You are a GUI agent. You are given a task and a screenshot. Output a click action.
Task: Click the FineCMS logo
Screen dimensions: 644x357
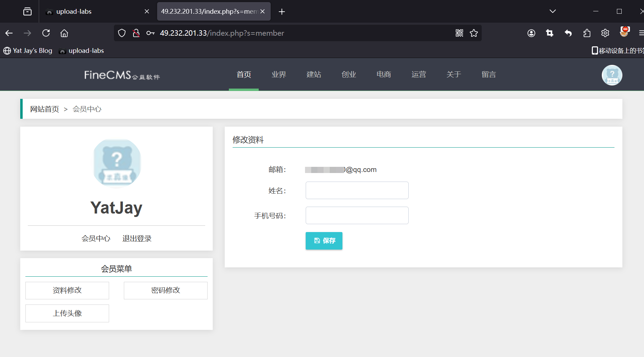pos(122,75)
